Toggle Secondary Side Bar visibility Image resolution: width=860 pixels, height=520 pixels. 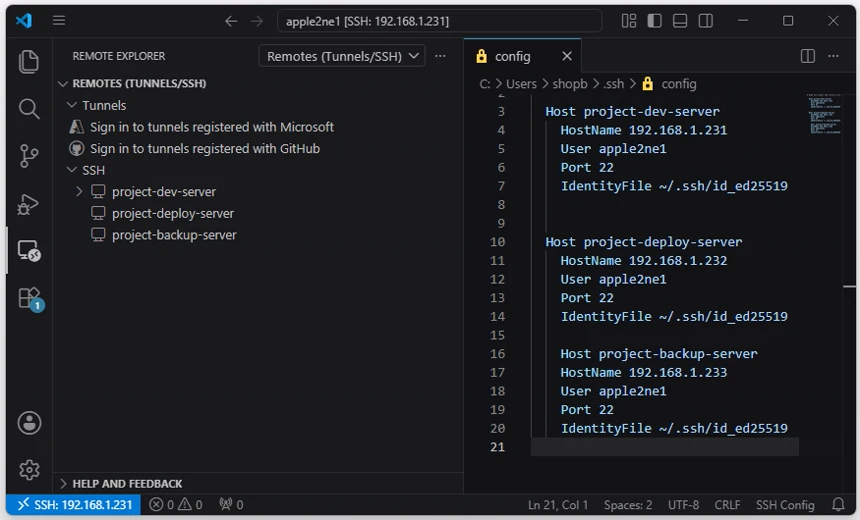click(706, 21)
